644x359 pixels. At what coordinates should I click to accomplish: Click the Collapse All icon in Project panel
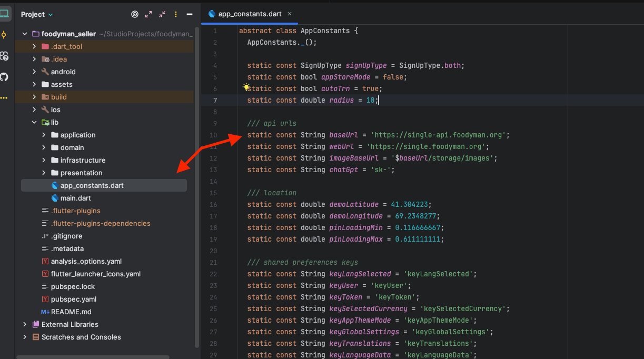coord(162,14)
